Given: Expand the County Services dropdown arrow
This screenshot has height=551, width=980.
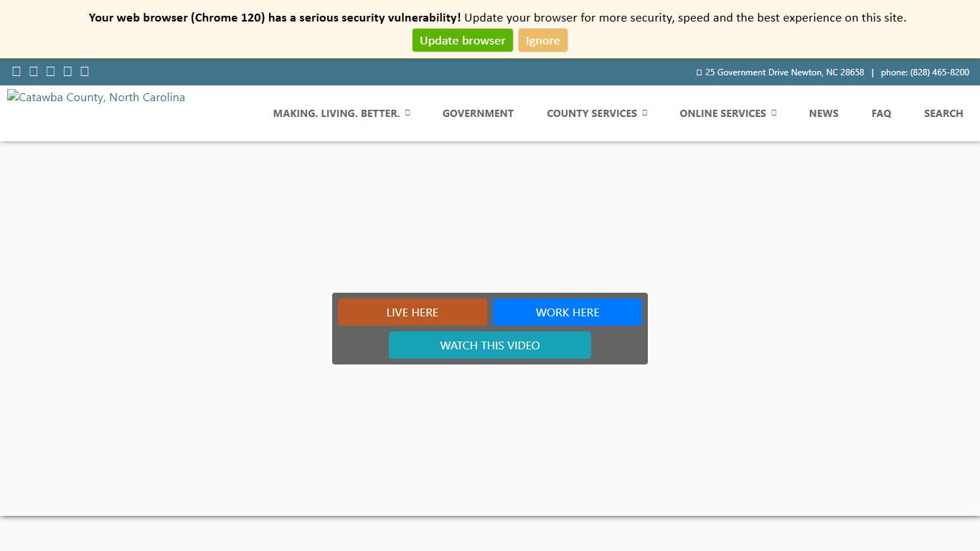Looking at the screenshot, I should click(645, 113).
